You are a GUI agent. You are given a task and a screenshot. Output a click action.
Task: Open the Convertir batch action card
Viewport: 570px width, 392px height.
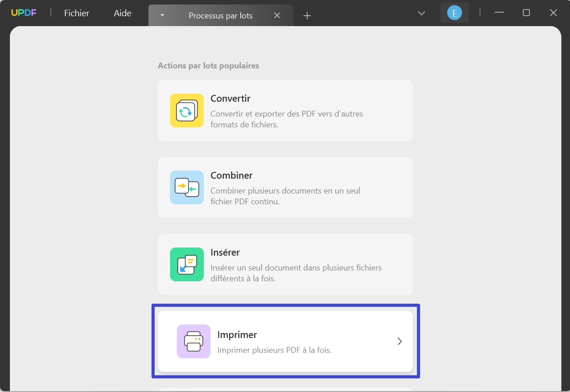[x=285, y=110]
